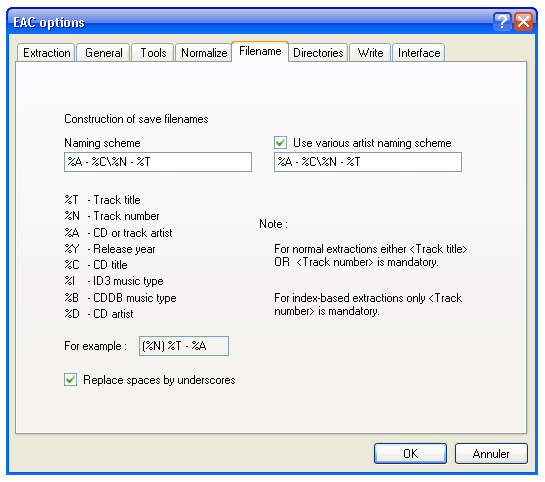Switch to the Write tab
545x482 pixels.
coord(370,52)
